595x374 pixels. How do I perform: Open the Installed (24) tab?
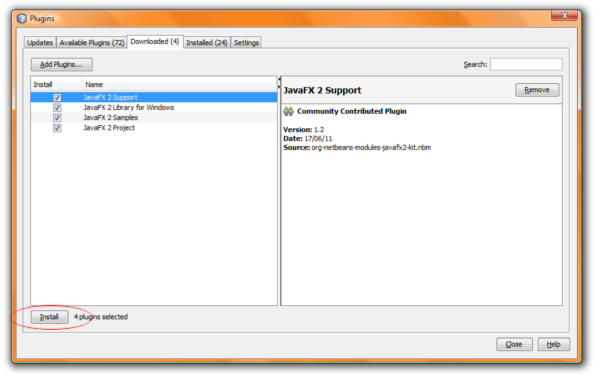pyautogui.click(x=207, y=42)
